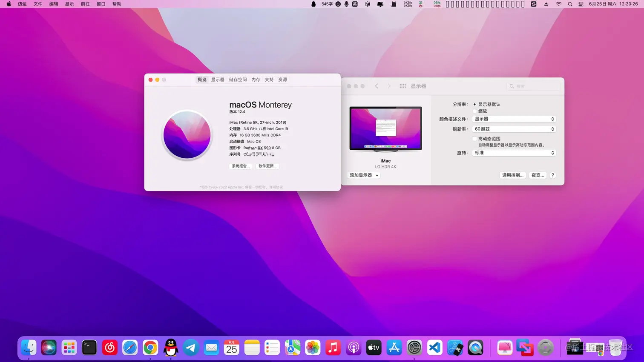The image size is (644, 362).
Task: Open the 刷新率 dropdown showing 60赫兹
Action: [x=514, y=128]
